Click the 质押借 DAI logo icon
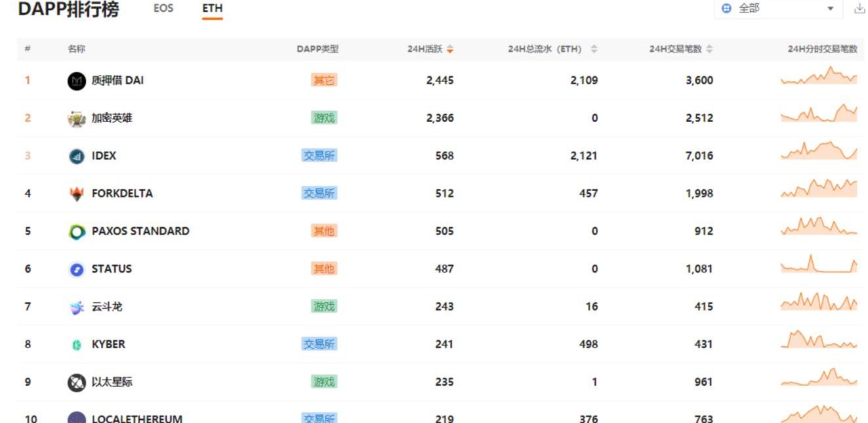 coord(77,81)
